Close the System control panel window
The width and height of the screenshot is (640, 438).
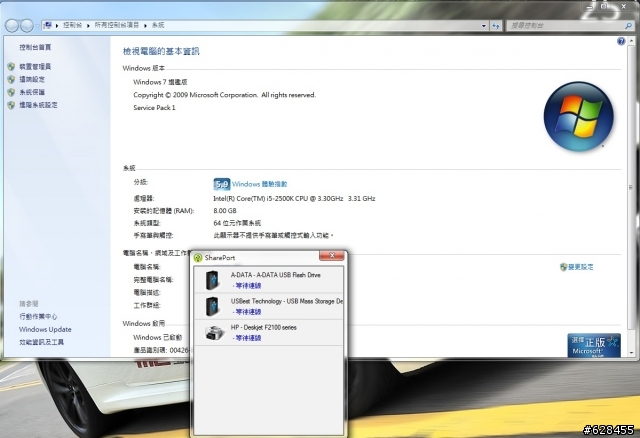tap(624, 6)
